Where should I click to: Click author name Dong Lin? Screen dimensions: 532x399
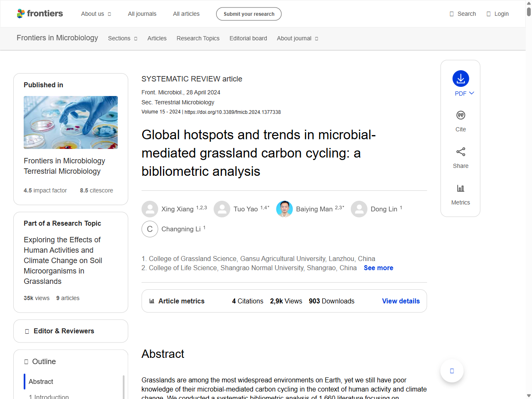(x=384, y=209)
